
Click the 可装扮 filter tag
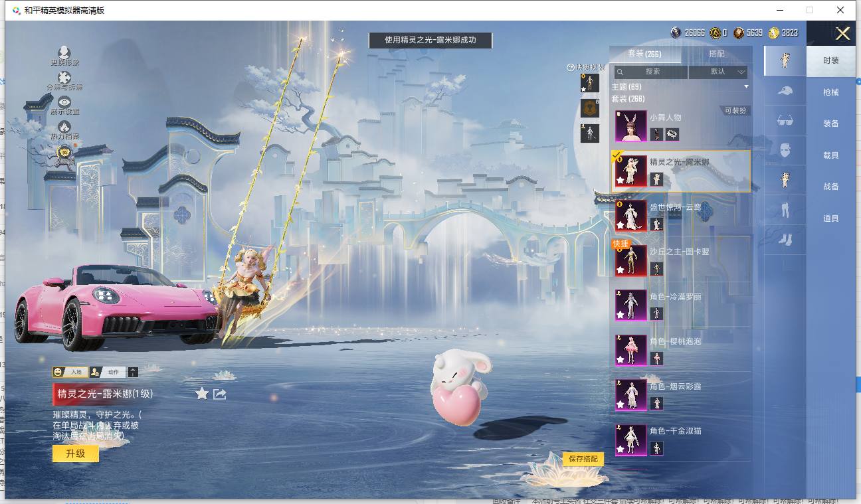coord(735,111)
